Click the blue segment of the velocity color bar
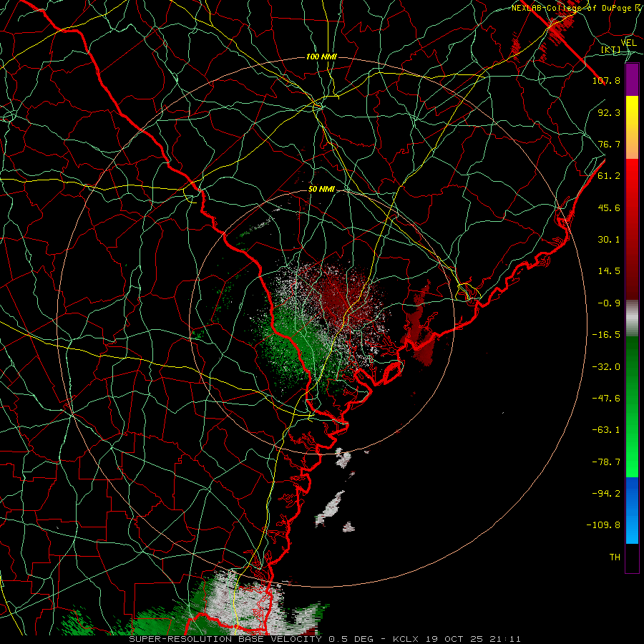Screen dimensions: 644x644 click(x=632, y=510)
